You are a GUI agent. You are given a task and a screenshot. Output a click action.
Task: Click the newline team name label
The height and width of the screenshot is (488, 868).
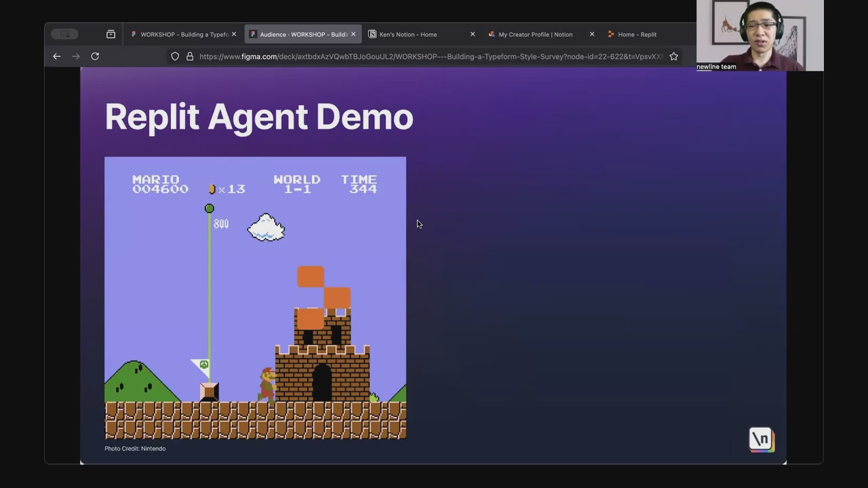click(716, 66)
